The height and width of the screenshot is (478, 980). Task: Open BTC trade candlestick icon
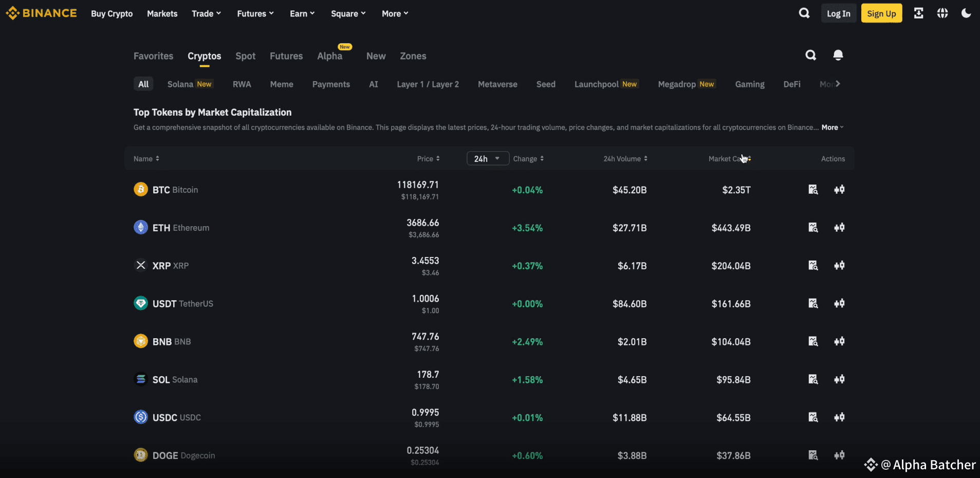coord(839,190)
